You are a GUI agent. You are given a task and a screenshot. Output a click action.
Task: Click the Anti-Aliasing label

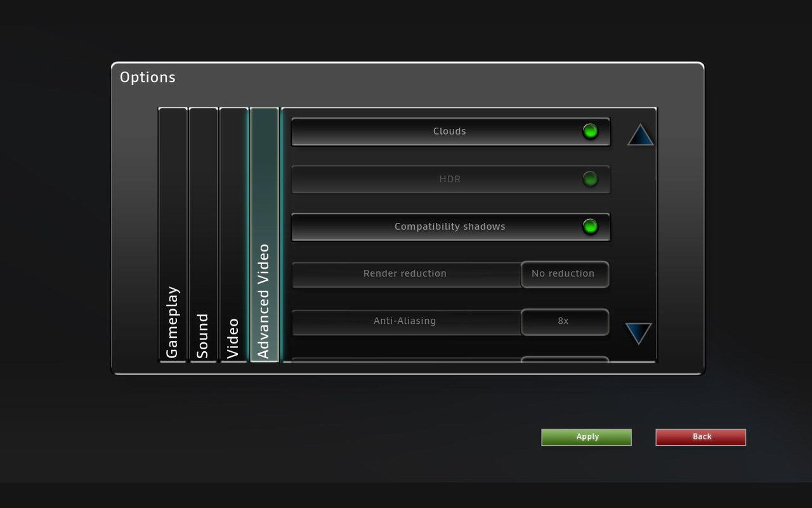tap(406, 322)
